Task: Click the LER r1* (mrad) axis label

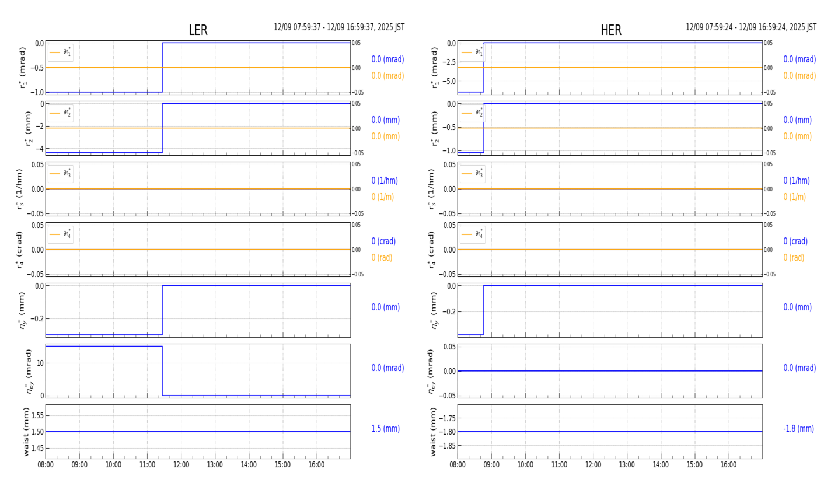Action: (x=23, y=68)
